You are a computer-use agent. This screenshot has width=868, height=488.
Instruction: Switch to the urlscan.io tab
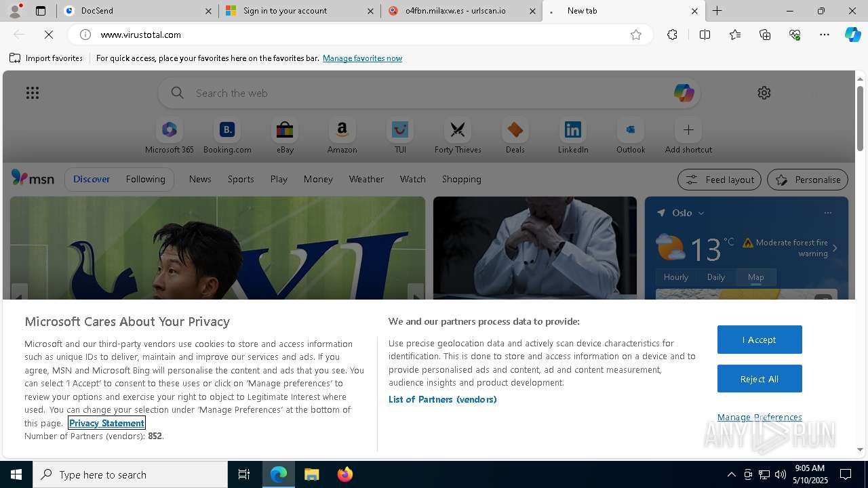coord(461,11)
